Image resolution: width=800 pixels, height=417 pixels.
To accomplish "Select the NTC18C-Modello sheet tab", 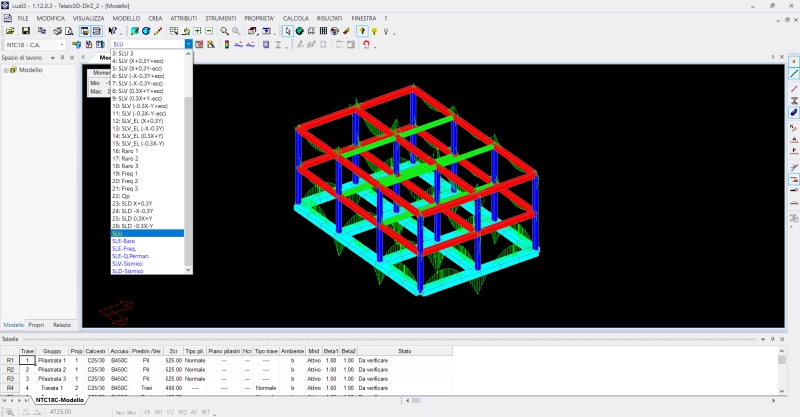I will coord(59,399).
